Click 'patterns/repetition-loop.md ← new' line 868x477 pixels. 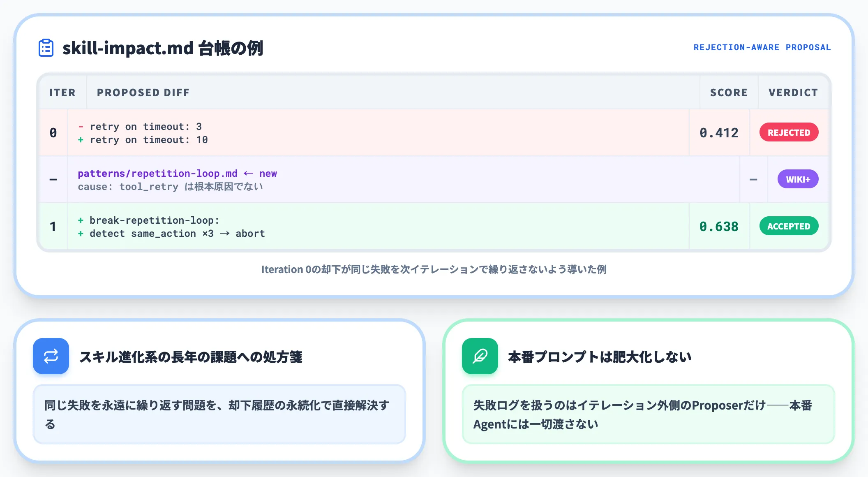point(178,173)
